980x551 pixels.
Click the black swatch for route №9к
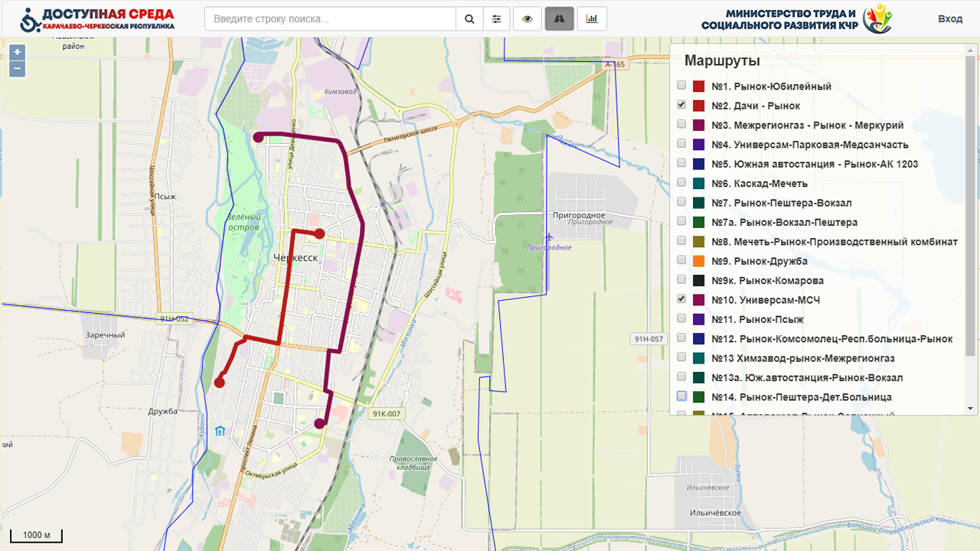coord(698,281)
